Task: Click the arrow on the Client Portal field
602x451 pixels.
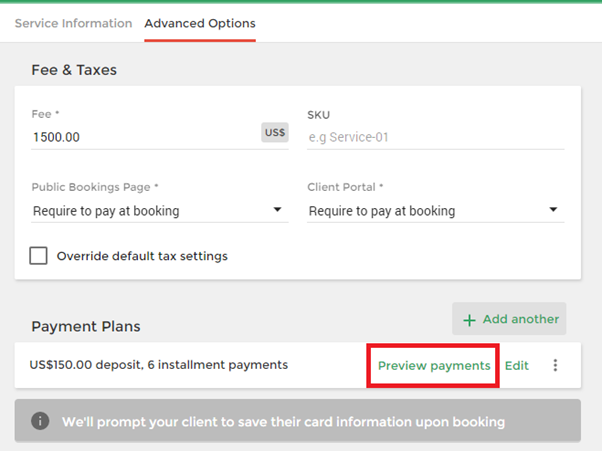Action: pyautogui.click(x=553, y=210)
